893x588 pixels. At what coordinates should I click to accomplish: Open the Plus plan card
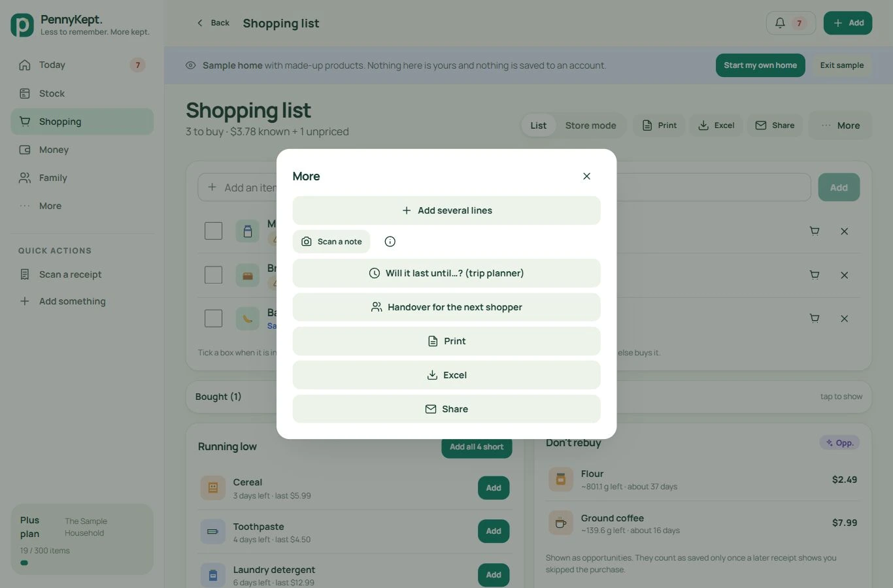[x=82, y=539]
